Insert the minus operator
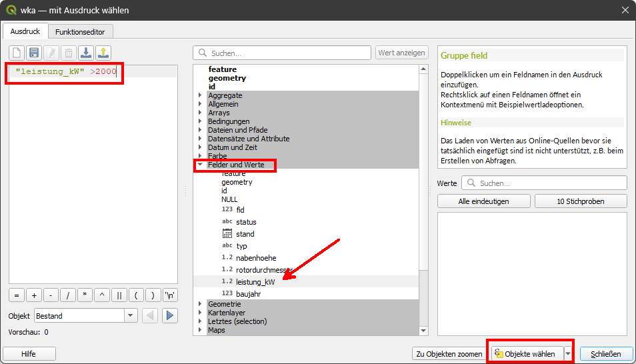Image resolution: width=636 pixels, height=364 pixels. (x=51, y=295)
